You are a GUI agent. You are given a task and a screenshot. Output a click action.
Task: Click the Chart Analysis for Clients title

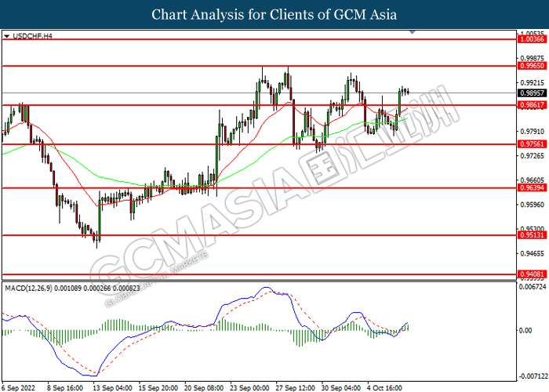274,15
